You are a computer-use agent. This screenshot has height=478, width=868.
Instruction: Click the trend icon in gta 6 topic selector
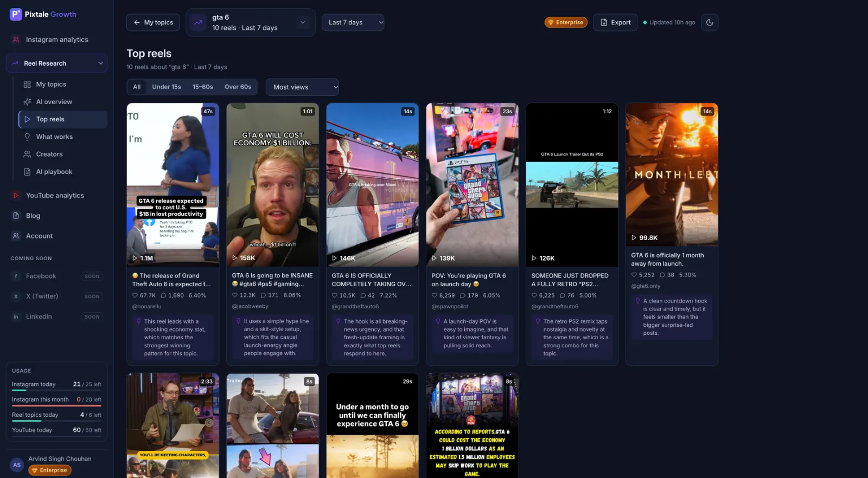coord(199,22)
